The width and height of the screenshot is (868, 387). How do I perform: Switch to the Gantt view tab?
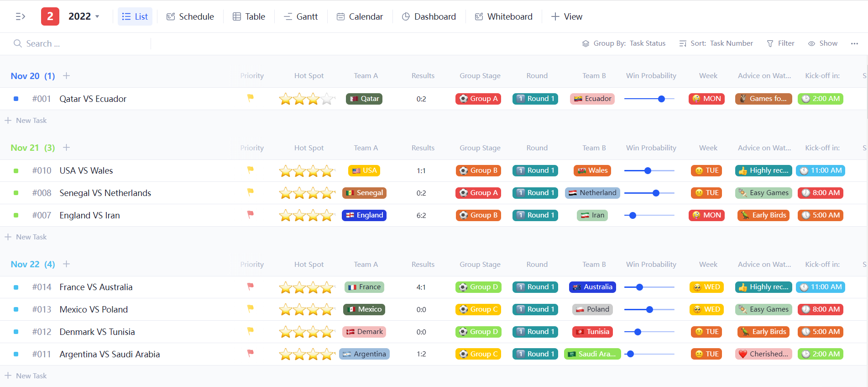tap(301, 16)
